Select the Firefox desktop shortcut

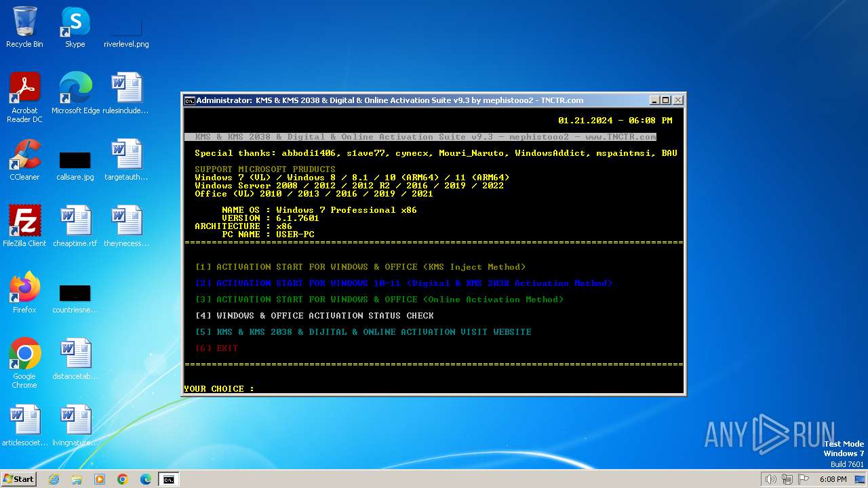pyautogui.click(x=24, y=292)
